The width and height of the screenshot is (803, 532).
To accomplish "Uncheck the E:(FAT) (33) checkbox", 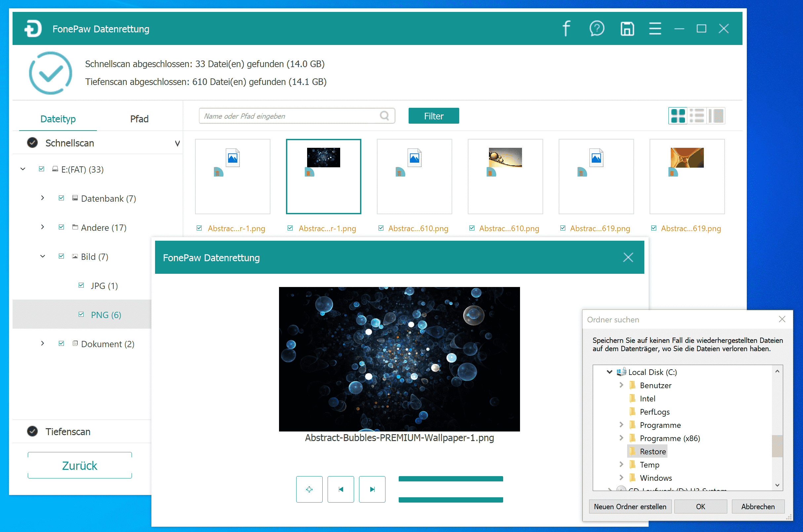I will 42,169.
